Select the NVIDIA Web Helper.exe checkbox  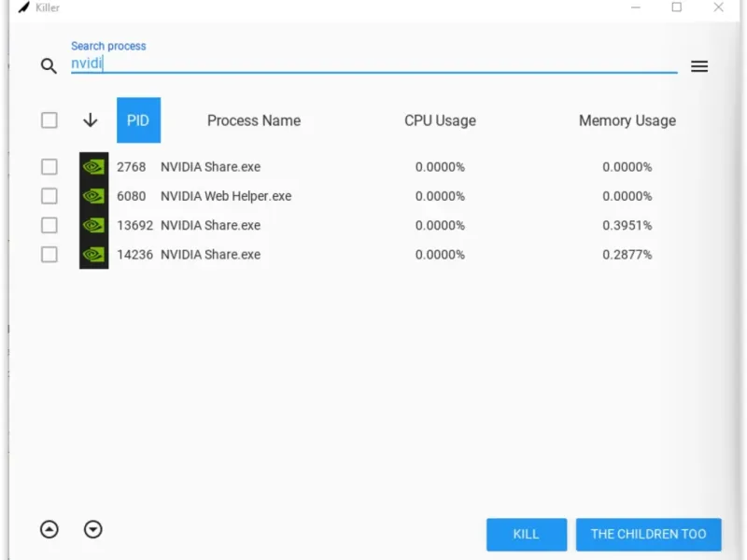[x=49, y=196]
